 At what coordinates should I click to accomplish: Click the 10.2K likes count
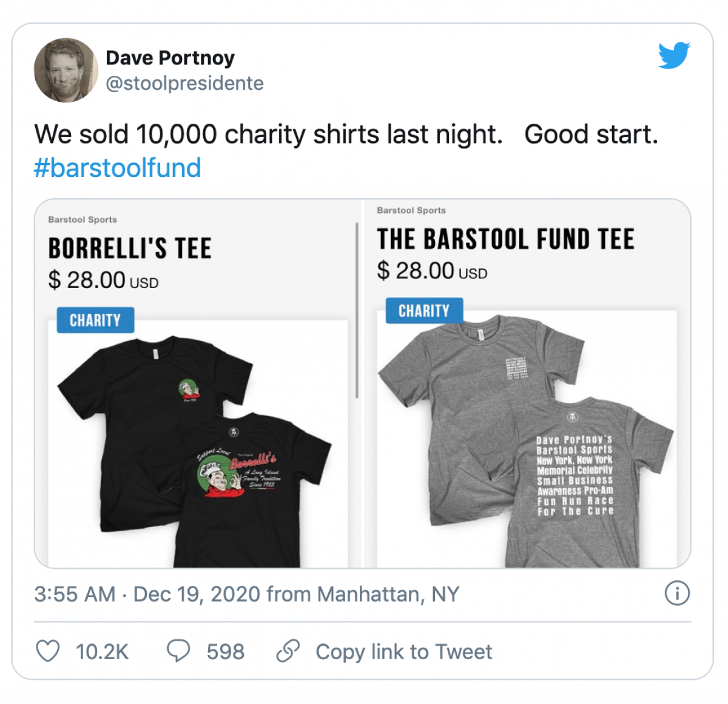tap(102, 652)
